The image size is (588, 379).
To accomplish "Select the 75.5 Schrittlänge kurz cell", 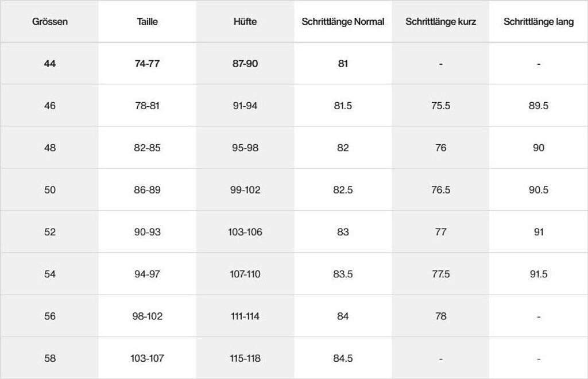I will pos(440,106).
